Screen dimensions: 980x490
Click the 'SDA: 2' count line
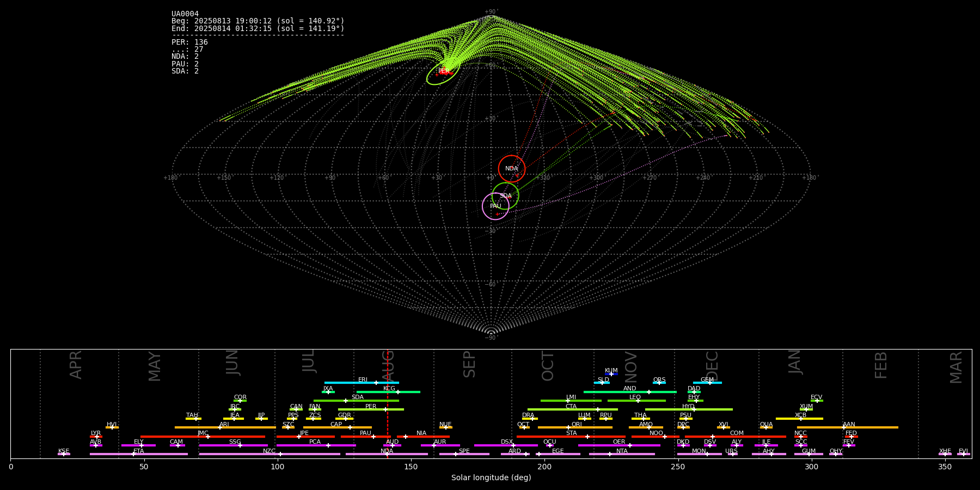(185, 71)
